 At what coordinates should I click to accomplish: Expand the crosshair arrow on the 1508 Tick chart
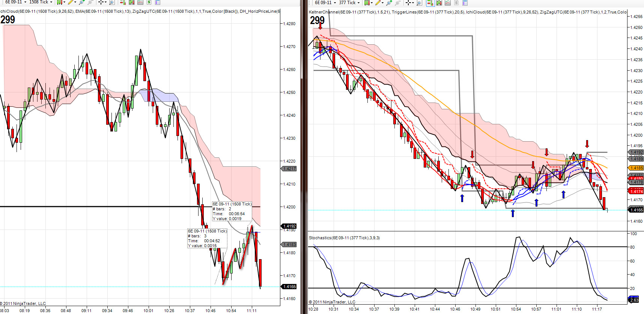106,2
